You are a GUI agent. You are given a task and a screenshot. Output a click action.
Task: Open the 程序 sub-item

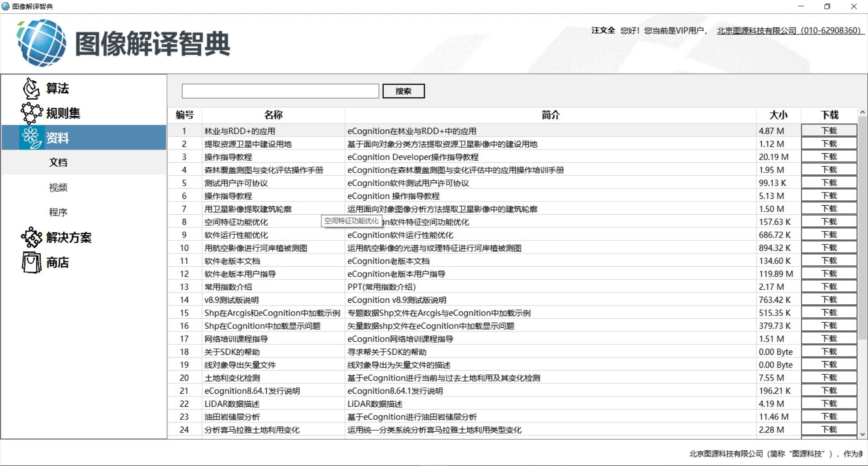[58, 212]
